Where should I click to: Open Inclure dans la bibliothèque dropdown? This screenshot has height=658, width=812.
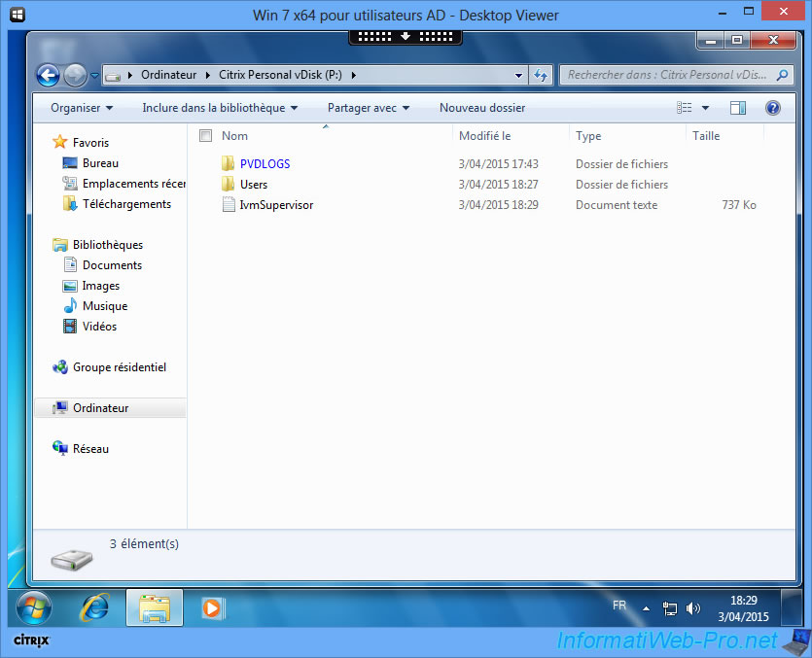pos(219,108)
